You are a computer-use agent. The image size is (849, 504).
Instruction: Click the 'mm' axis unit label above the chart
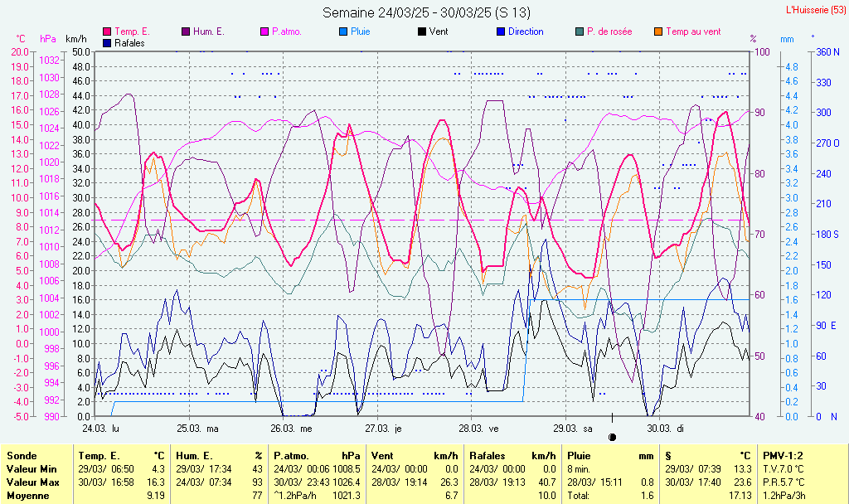tap(787, 39)
